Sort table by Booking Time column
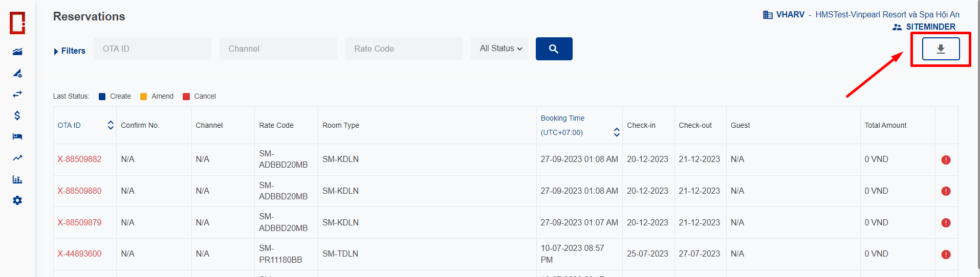Screen dimensions: 980x277 (x=616, y=132)
